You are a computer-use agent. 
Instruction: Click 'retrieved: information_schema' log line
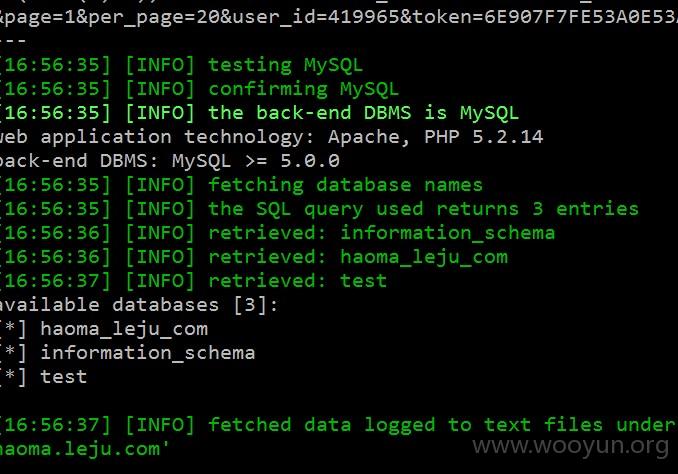[277, 233]
